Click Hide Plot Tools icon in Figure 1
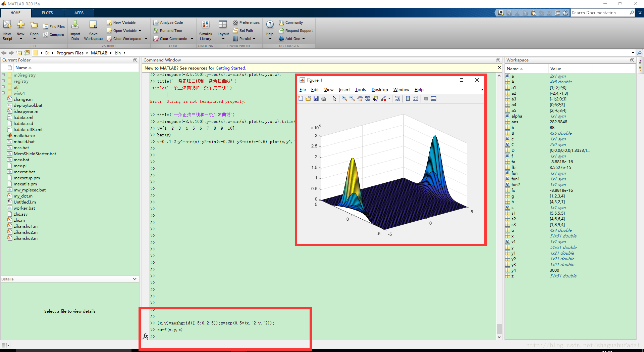 [x=426, y=98]
